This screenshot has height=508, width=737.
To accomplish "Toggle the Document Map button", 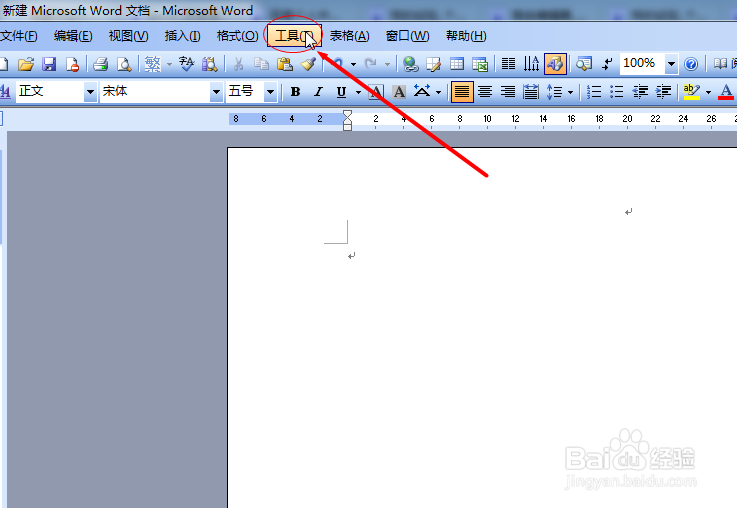I will (x=584, y=64).
